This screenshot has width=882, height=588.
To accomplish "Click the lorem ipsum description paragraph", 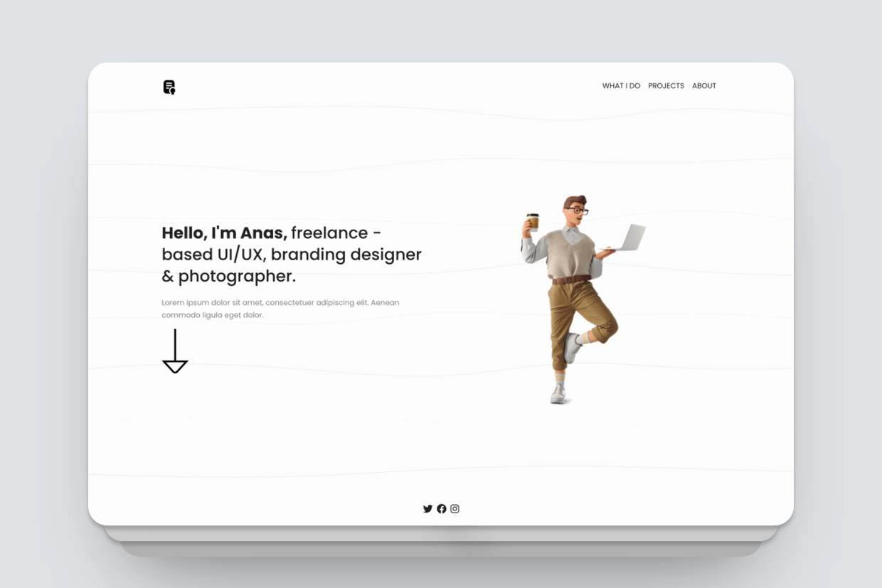I will [280, 308].
